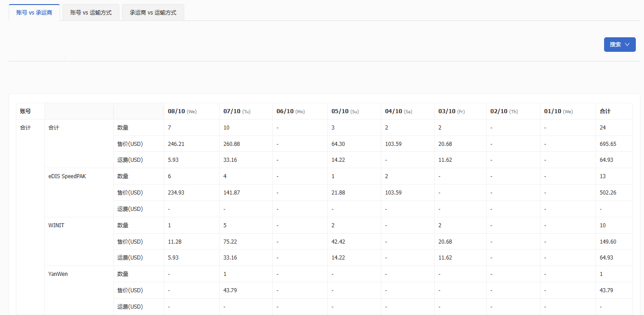644x315 pixels.
Task: Click the total price value 695.65
Action: point(608,144)
